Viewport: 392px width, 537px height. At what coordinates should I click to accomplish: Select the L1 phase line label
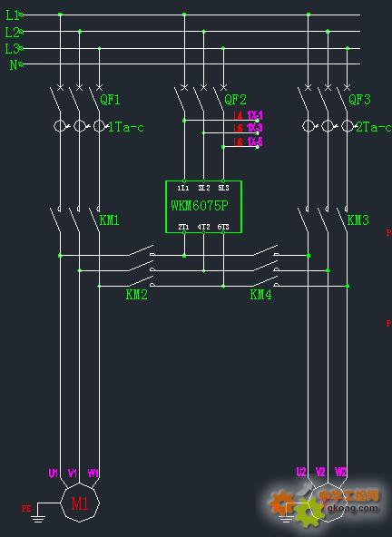13,15
